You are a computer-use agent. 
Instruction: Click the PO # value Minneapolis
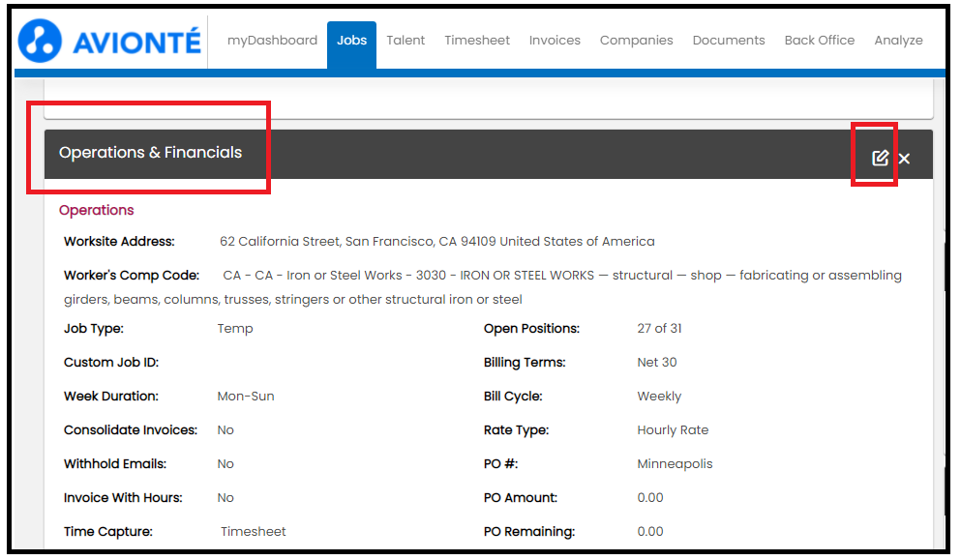tap(675, 464)
